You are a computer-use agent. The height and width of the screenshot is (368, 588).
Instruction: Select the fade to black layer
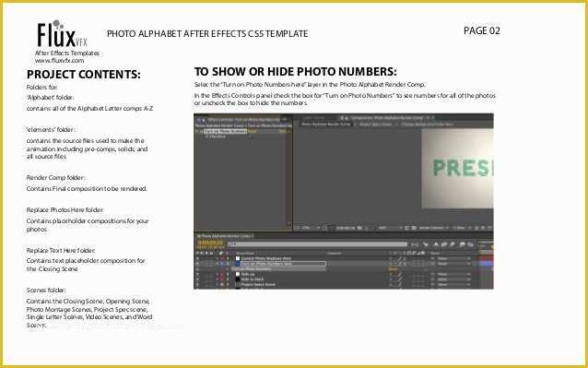point(252,279)
